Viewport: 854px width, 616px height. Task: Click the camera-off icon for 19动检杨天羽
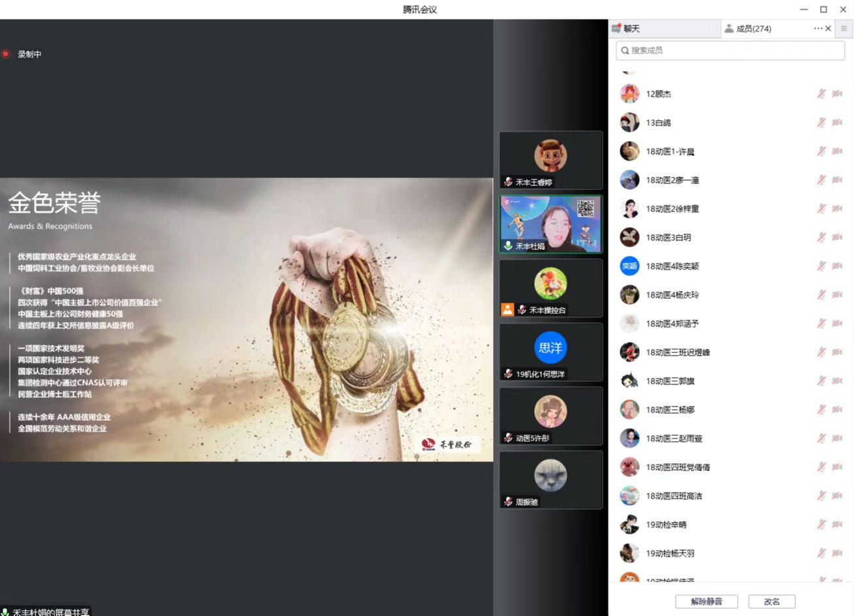[x=837, y=553]
